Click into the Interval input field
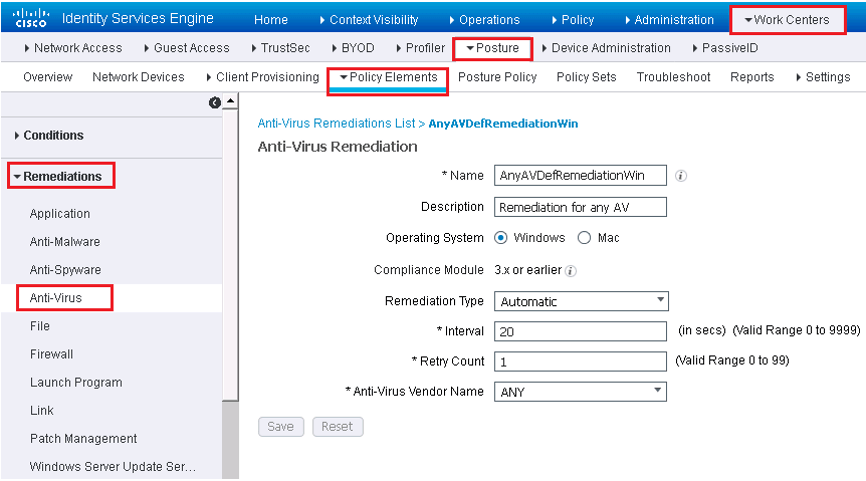 (x=580, y=331)
